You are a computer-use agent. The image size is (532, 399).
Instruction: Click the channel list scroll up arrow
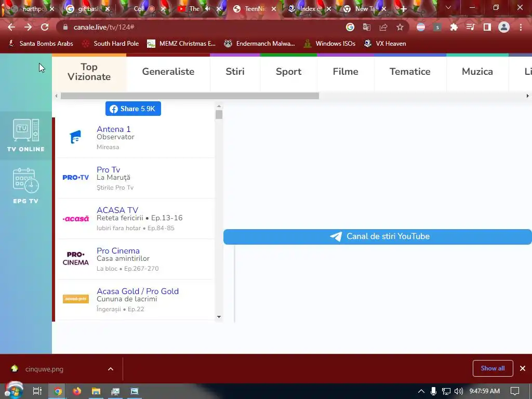click(x=219, y=106)
